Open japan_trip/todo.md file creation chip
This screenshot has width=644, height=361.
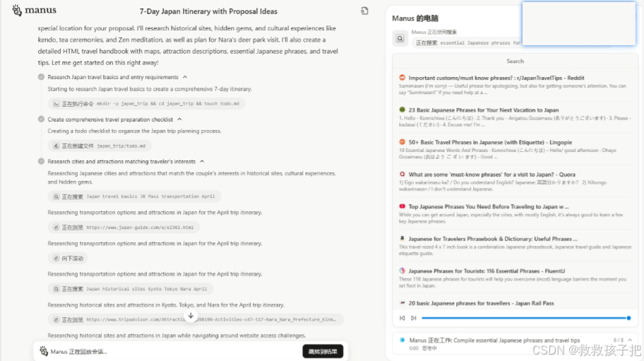100,146
